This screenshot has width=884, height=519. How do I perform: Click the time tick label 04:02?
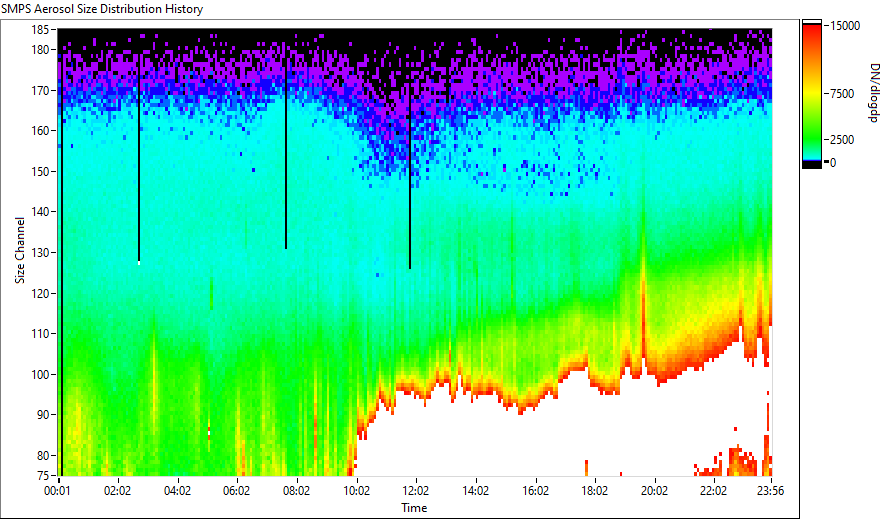point(177,491)
